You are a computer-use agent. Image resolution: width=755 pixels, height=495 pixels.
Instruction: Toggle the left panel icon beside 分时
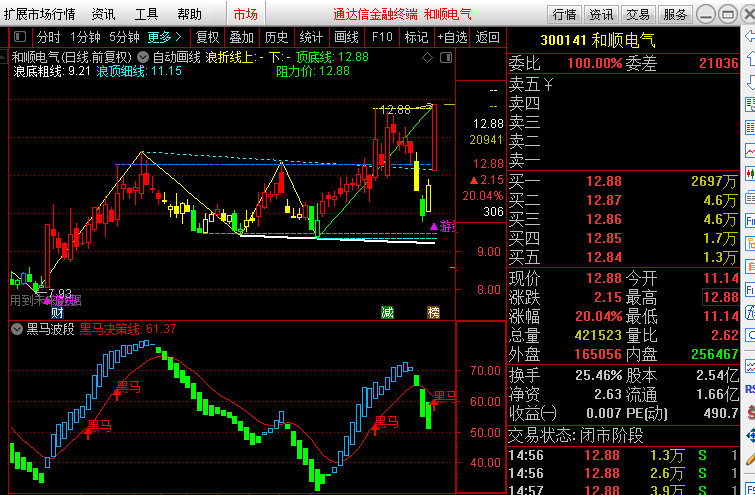[x=20, y=37]
